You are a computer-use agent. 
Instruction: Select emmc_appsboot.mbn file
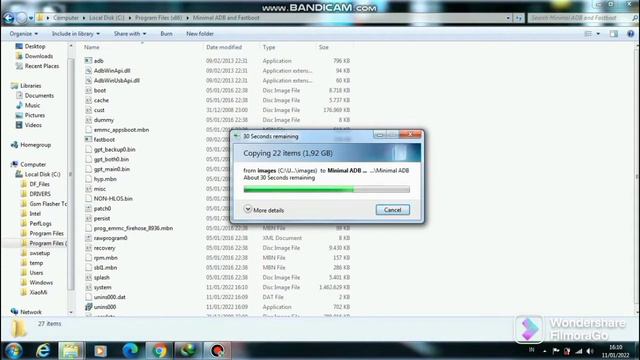tap(121, 130)
